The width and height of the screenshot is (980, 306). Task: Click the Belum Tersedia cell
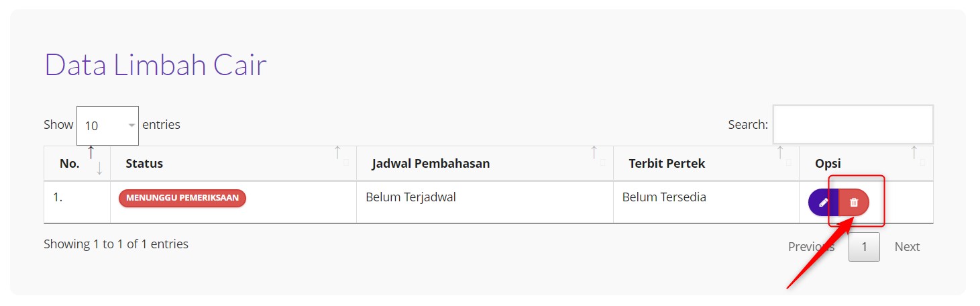(x=664, y=197)
